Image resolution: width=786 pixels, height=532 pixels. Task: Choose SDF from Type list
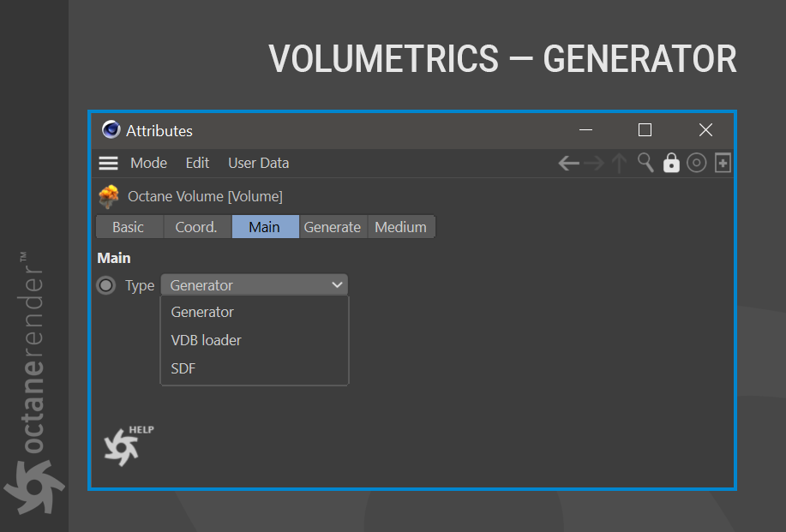pos(255,368)
